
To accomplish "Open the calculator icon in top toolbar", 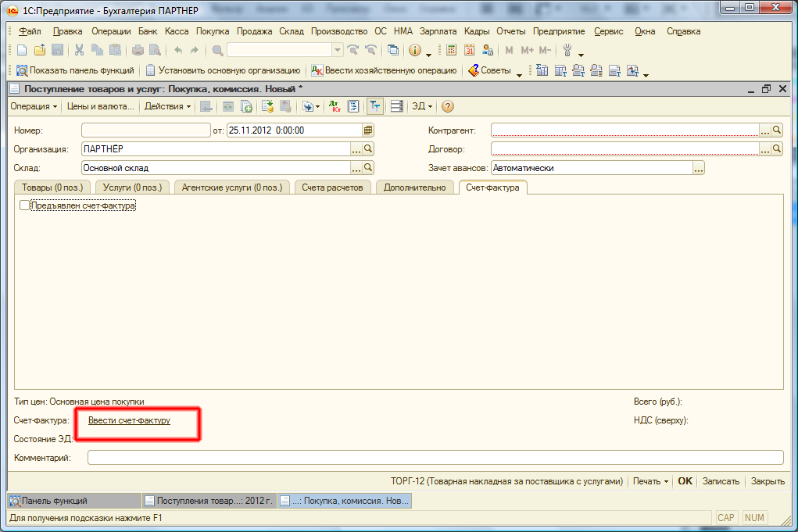I will [451, 51].
